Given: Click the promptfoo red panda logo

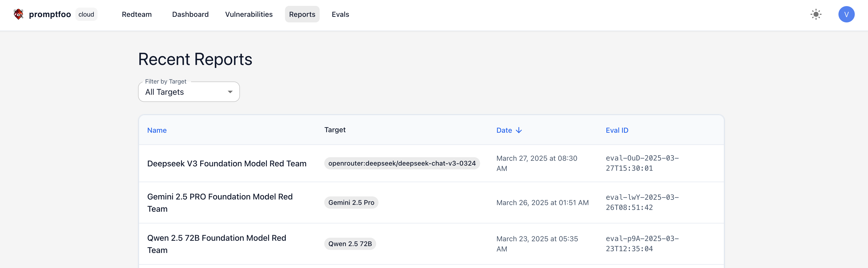Looking at the screenshot, I should pyautogui.click(x=19, y=14).
